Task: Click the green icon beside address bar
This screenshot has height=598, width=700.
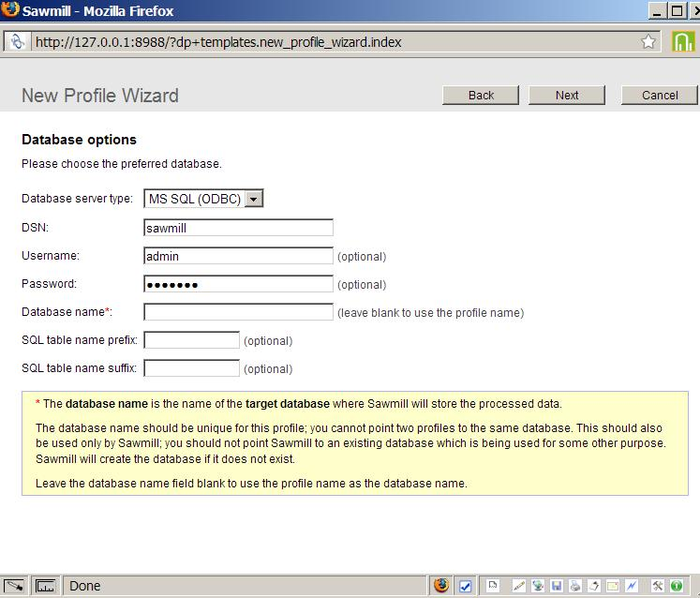Action: pos(683,42)
